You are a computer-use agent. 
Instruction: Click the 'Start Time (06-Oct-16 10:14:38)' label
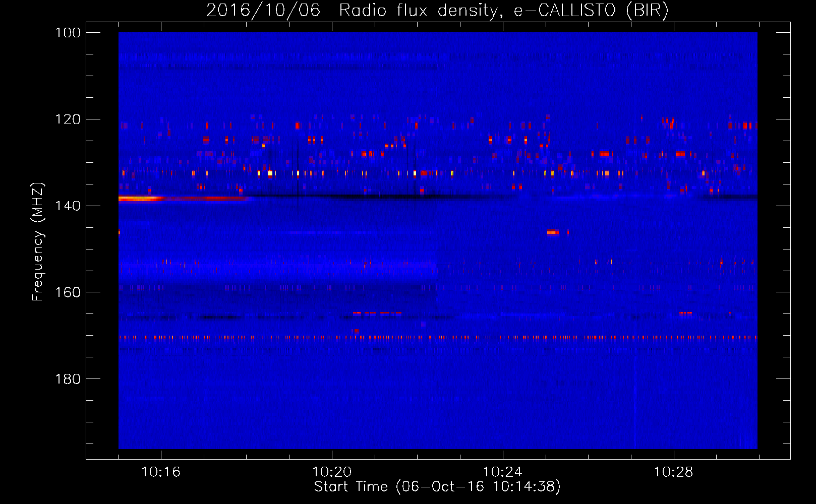click(437, 487)
